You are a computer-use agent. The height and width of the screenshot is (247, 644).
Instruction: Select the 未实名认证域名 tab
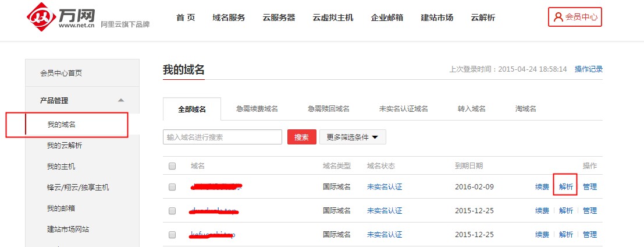click(x=403, y=109)
